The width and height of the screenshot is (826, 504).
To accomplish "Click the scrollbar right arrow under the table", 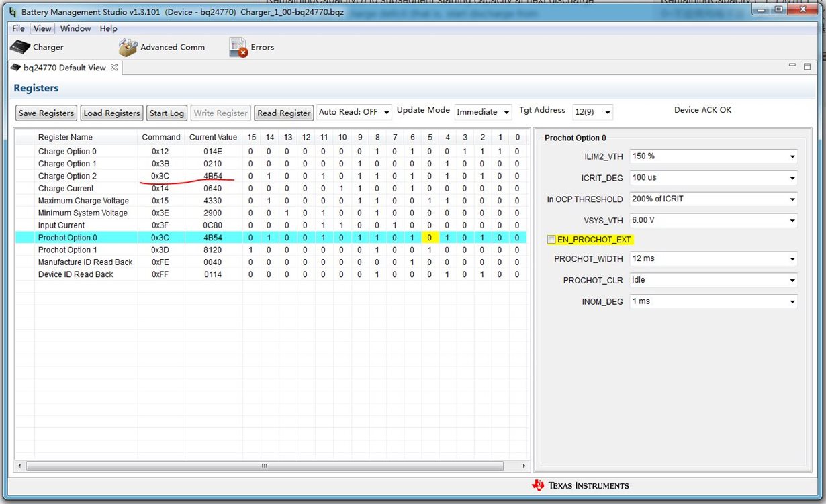I will pos(524,466).
